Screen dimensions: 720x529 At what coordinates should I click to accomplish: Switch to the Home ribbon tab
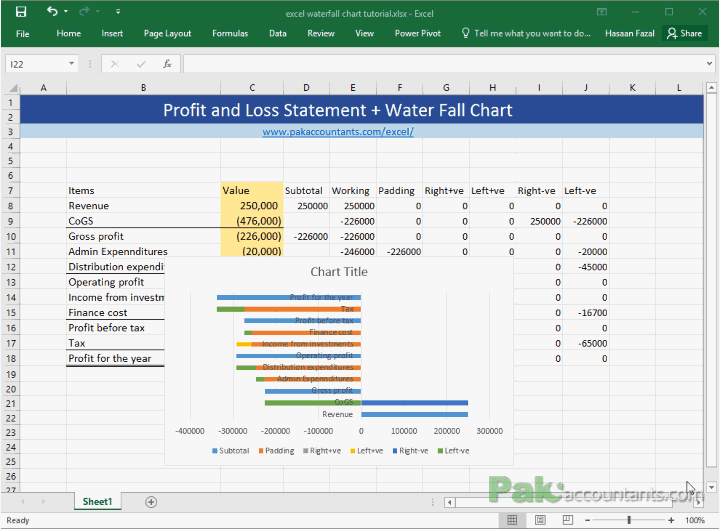[68, 34]
